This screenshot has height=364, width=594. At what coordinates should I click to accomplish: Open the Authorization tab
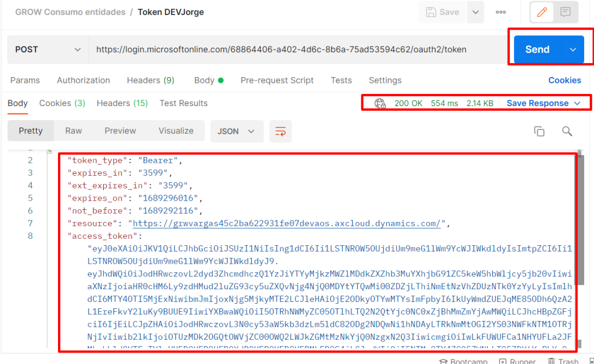coord(84,81)
